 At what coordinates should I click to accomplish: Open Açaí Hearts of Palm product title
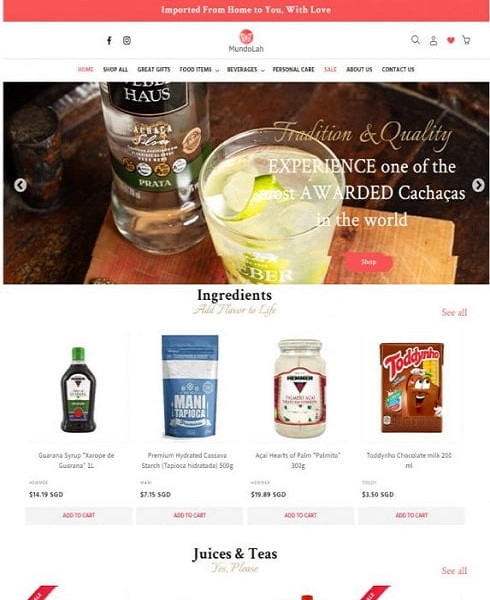298,460
